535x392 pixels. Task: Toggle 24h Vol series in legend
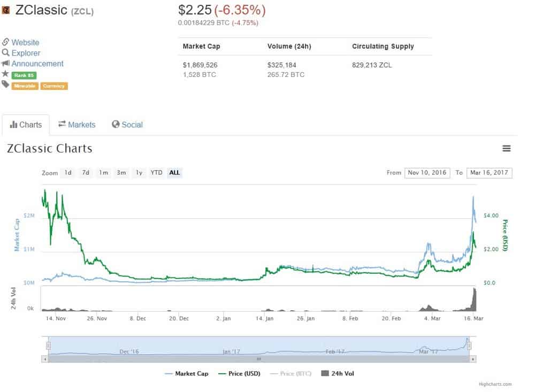tap(338, 374)
